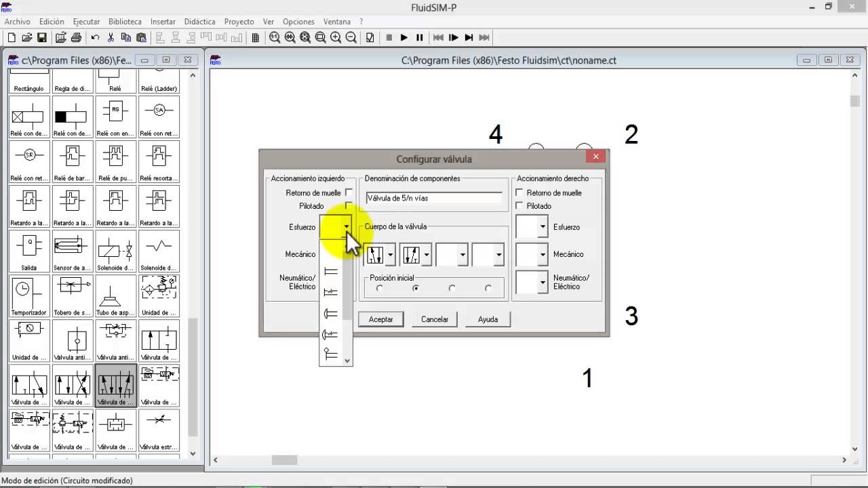This screenshot has height=488, width=868.
Task: Select first Posición inicial radio button
Action: point(380,288)
